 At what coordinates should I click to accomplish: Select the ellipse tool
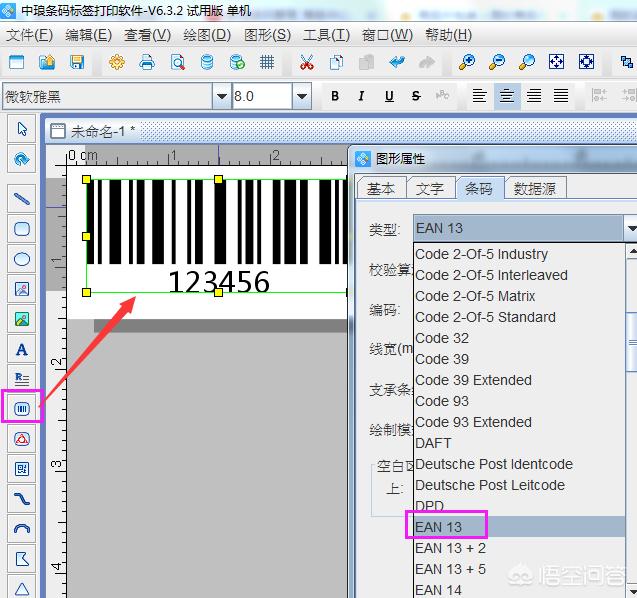tap(22, 259)
